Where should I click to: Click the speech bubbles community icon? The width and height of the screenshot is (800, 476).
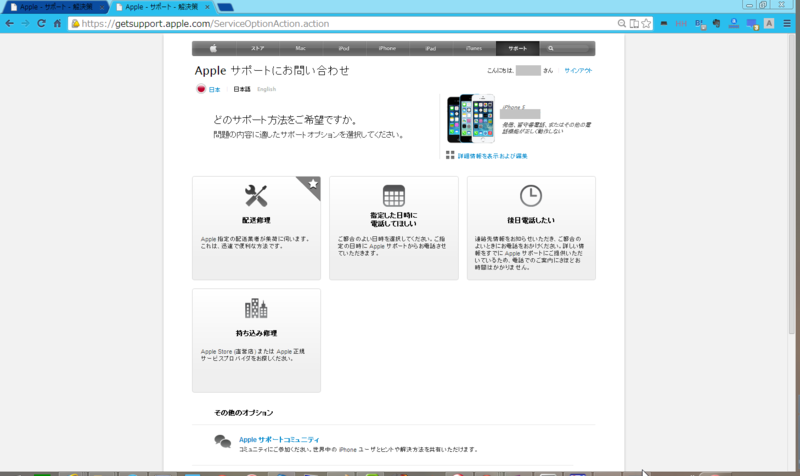click(x=222, y=441)
